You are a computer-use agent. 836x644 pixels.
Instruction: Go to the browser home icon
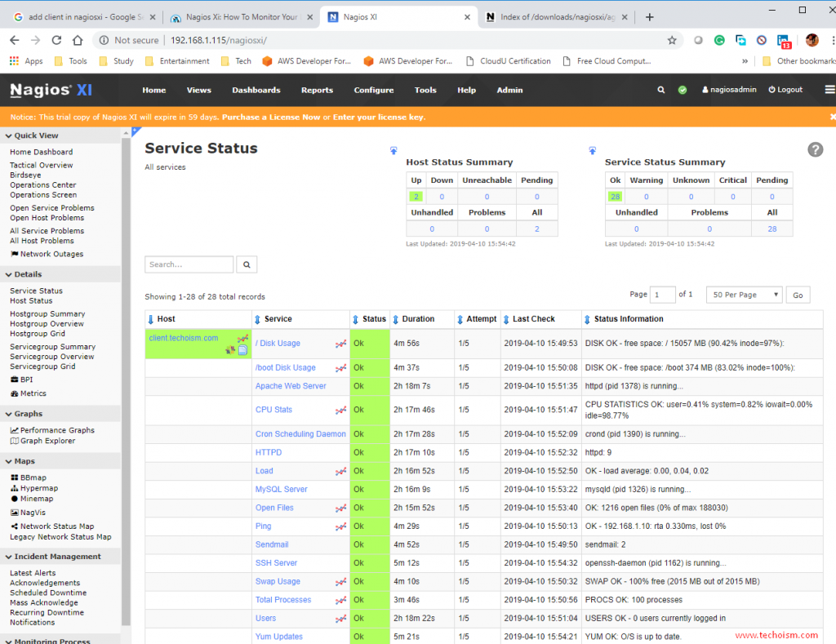coord(78,40)
